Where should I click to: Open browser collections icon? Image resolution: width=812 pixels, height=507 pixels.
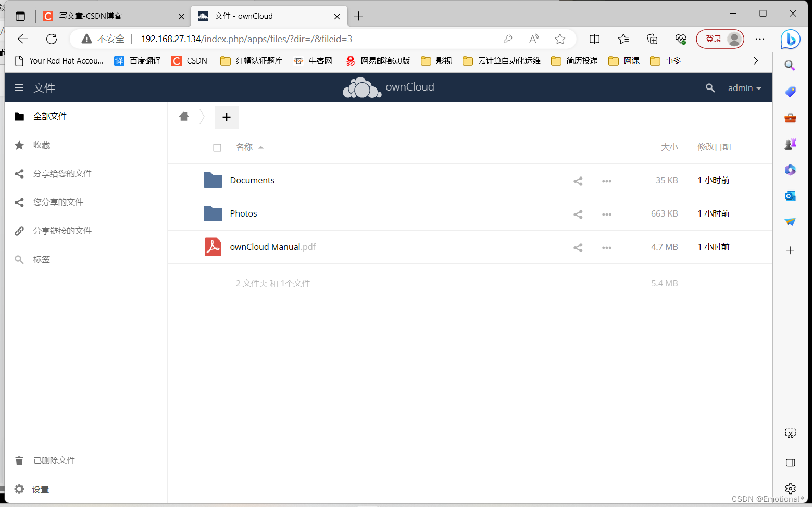click(652, 39)
